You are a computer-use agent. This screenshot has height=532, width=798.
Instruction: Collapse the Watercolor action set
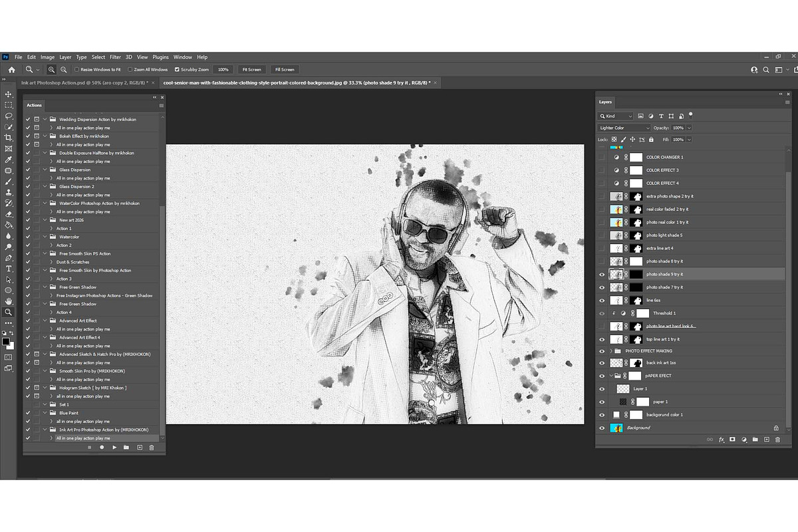45,237
